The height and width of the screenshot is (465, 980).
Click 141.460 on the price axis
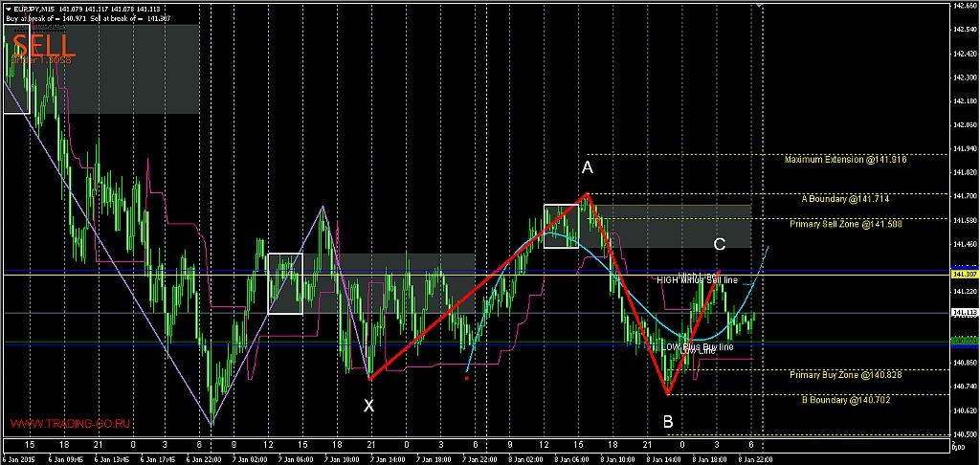[964, 244]
